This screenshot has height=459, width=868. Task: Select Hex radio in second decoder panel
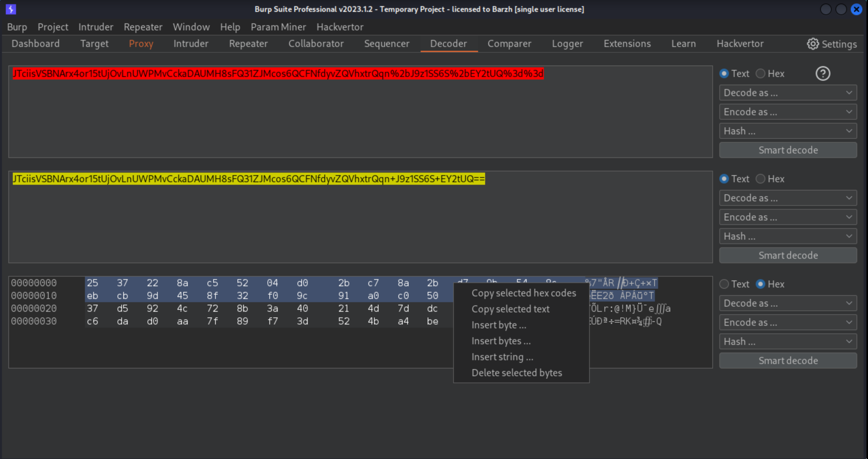(760, 179)
